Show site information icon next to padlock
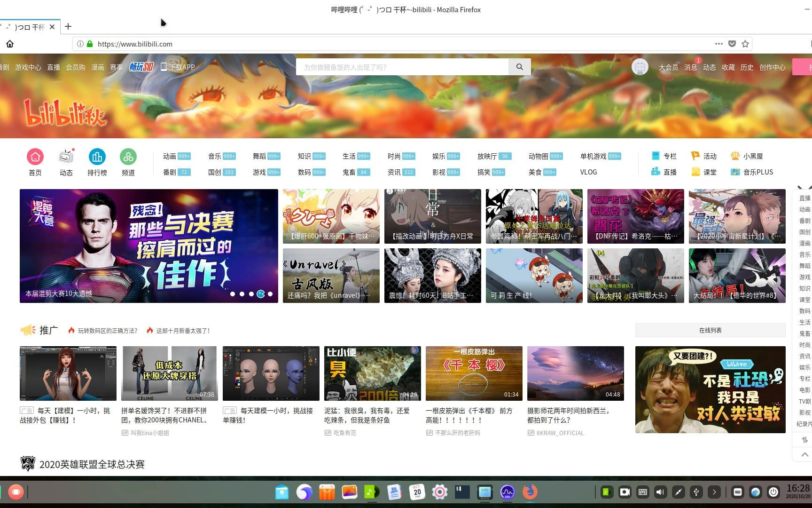 80,44
